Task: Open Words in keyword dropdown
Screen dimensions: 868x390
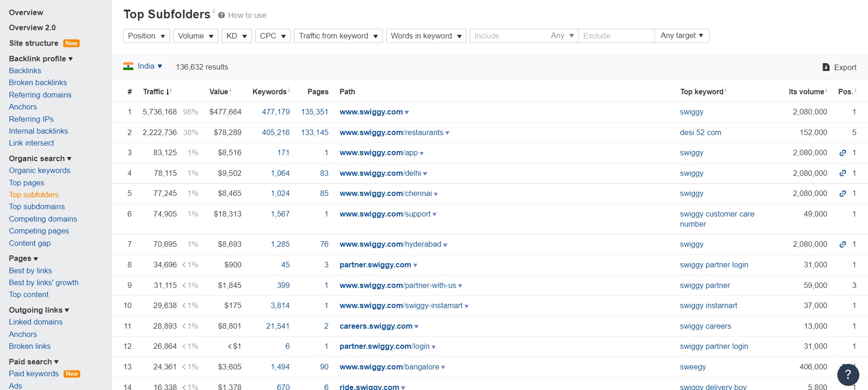Action: pyautogui.click(x=426, y=36)
